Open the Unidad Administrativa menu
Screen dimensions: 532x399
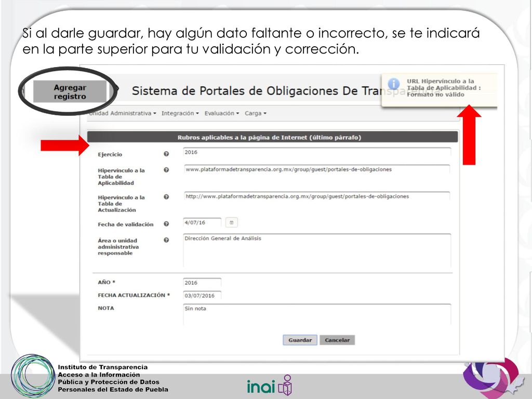pos(122,113)
